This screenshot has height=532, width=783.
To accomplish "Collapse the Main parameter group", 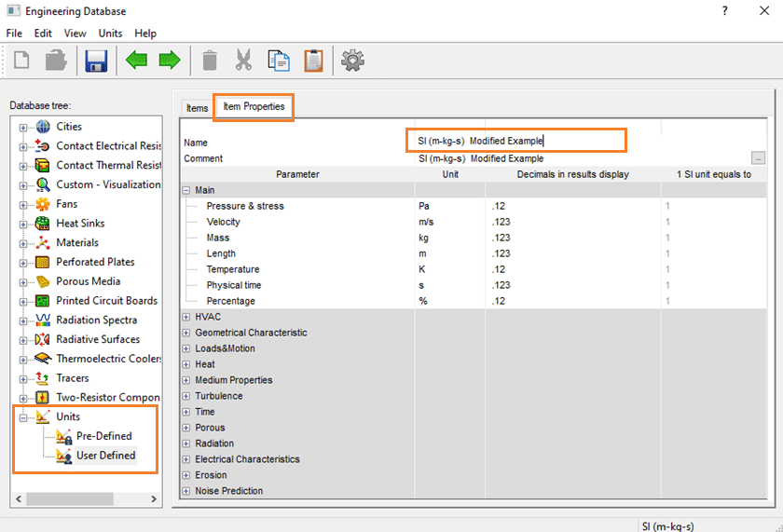I will [186, 190].
